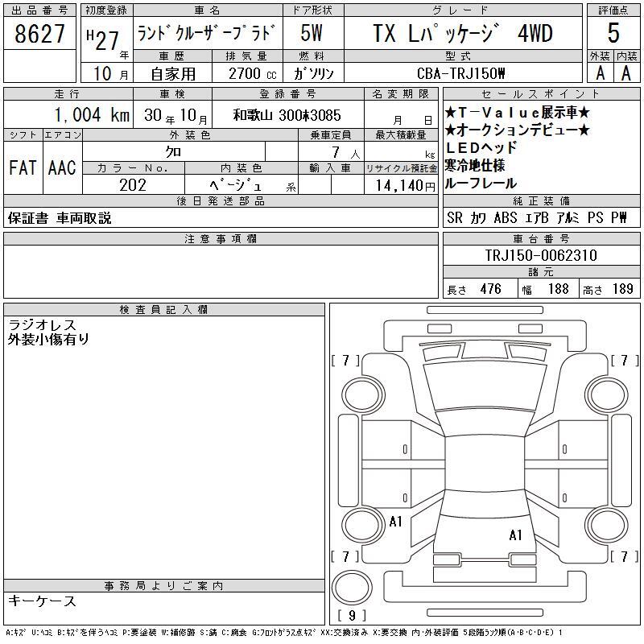
Task: Click displacement value 2700 cc
Action: (x=253, y=74)
